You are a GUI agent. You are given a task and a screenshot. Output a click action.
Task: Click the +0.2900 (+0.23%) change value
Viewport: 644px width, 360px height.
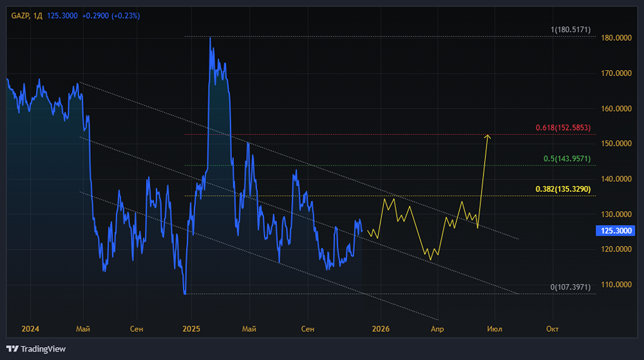click(x=111, y=16)
